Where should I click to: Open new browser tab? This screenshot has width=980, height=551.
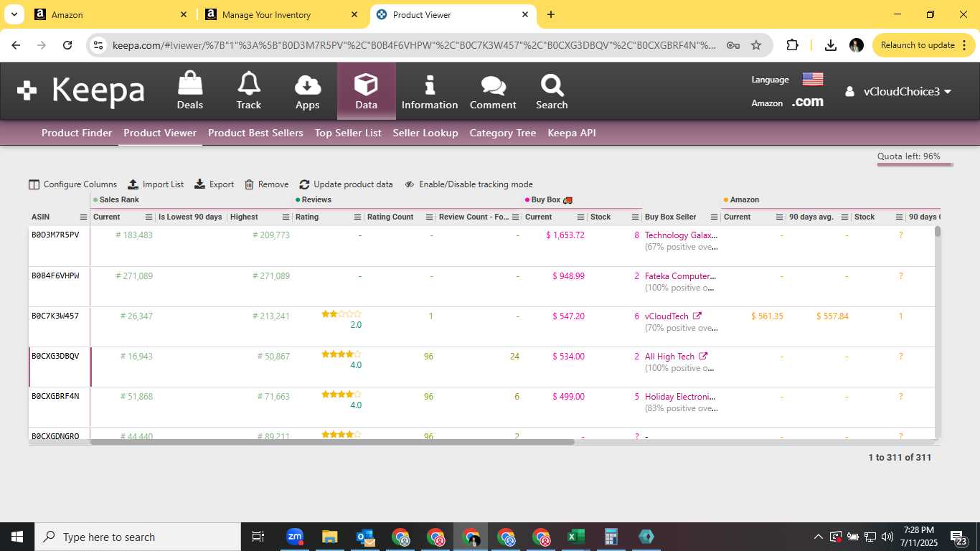551,14
